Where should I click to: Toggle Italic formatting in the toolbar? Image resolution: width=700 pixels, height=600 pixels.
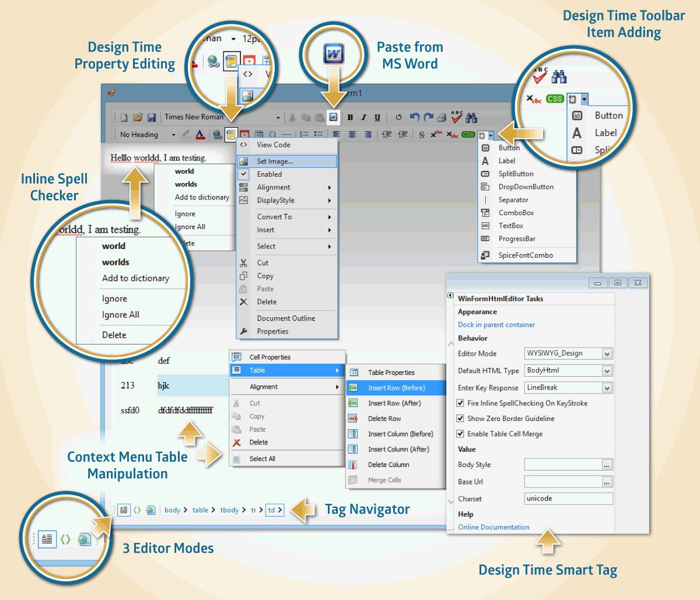click(x=363, y=117)
